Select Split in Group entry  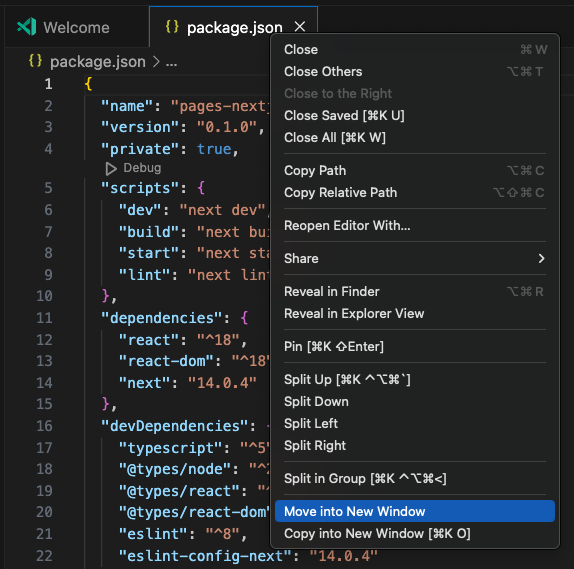click(x=415, y=478)
